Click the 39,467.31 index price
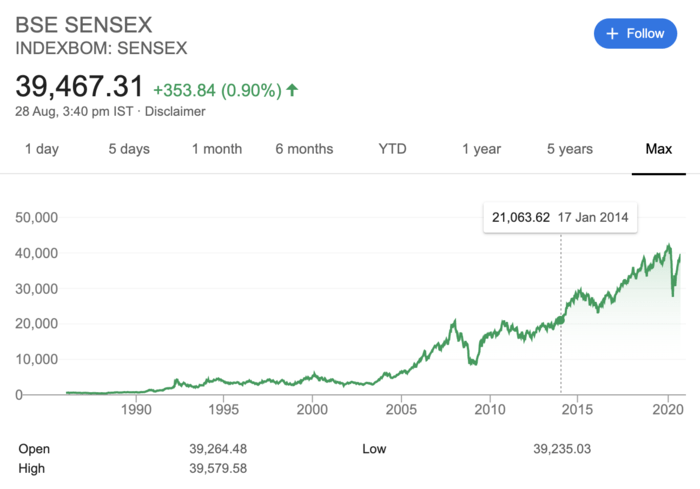The height and width of the screenshot is (489, 700). click(x=79, y=86)
